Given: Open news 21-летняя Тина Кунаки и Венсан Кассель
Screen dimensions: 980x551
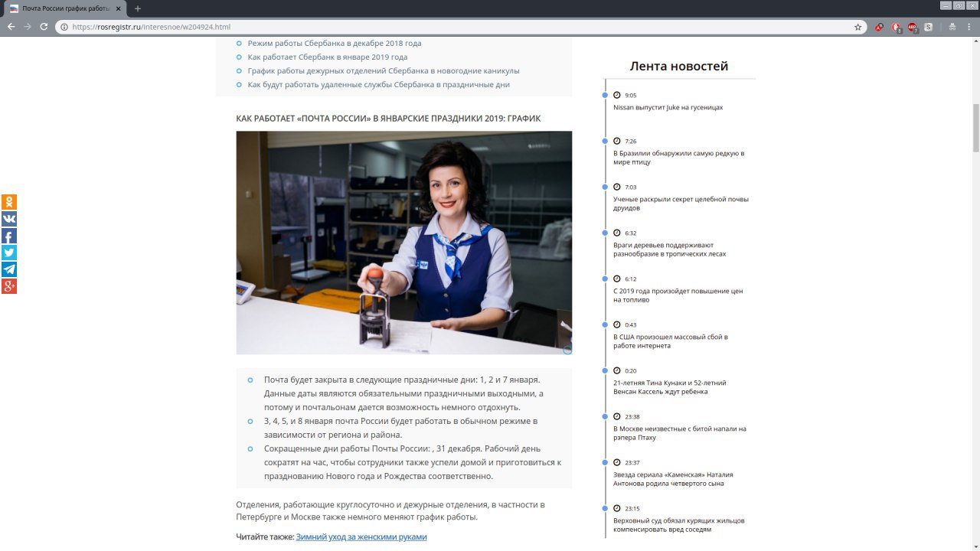Looking at the screenshot, I should click(669, 387).
